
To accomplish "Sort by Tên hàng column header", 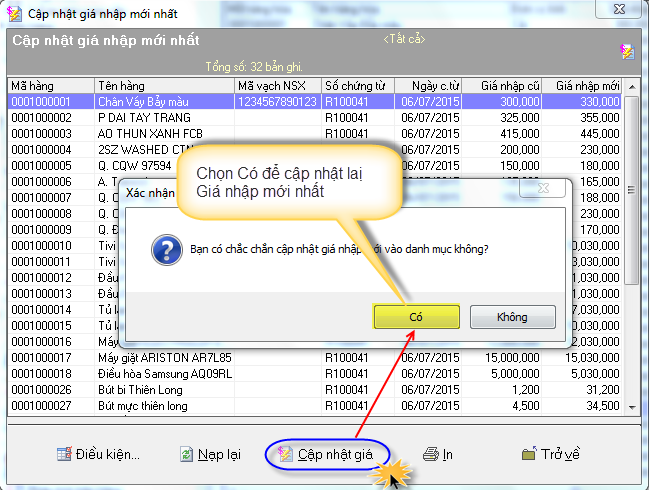I will click(x=164, y=85).
